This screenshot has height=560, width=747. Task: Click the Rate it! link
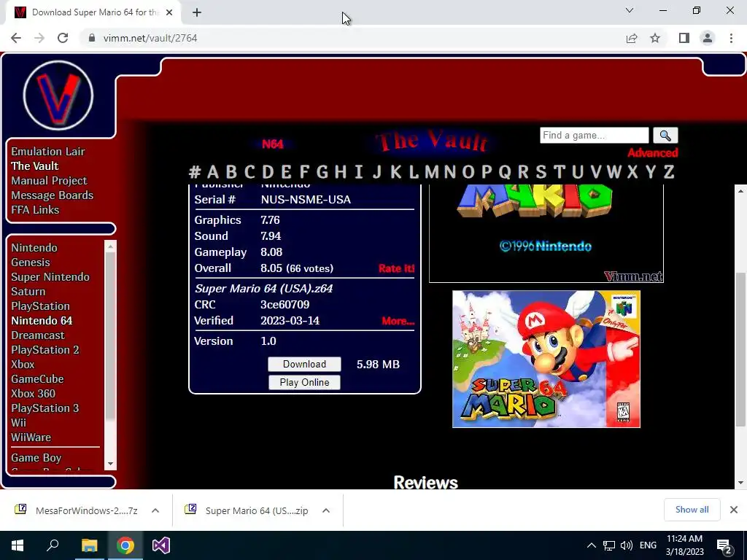pyautogui.click(x=396, y=268)
